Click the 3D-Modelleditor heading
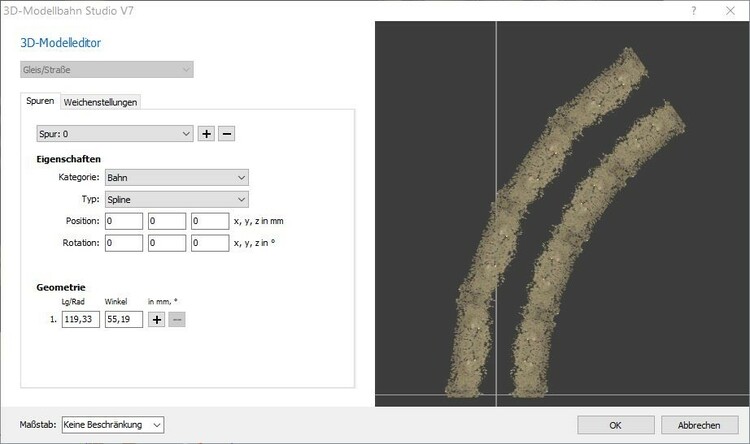 point(61,43)
